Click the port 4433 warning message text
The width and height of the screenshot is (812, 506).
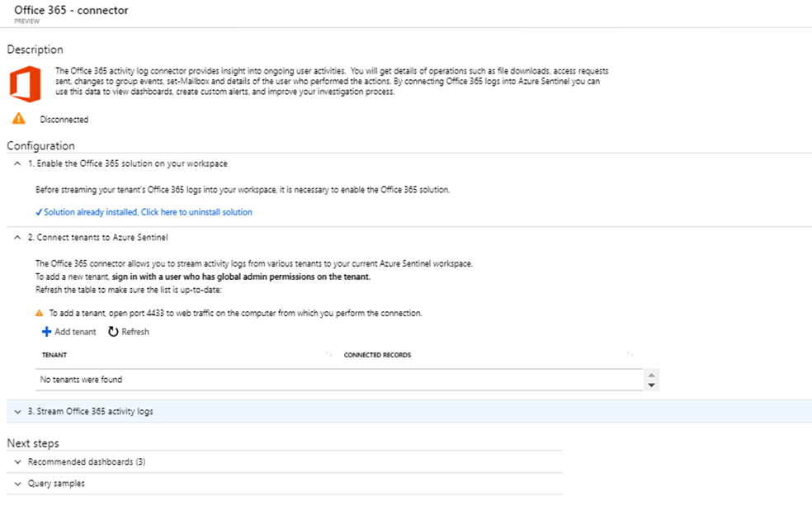click(236, 314)
